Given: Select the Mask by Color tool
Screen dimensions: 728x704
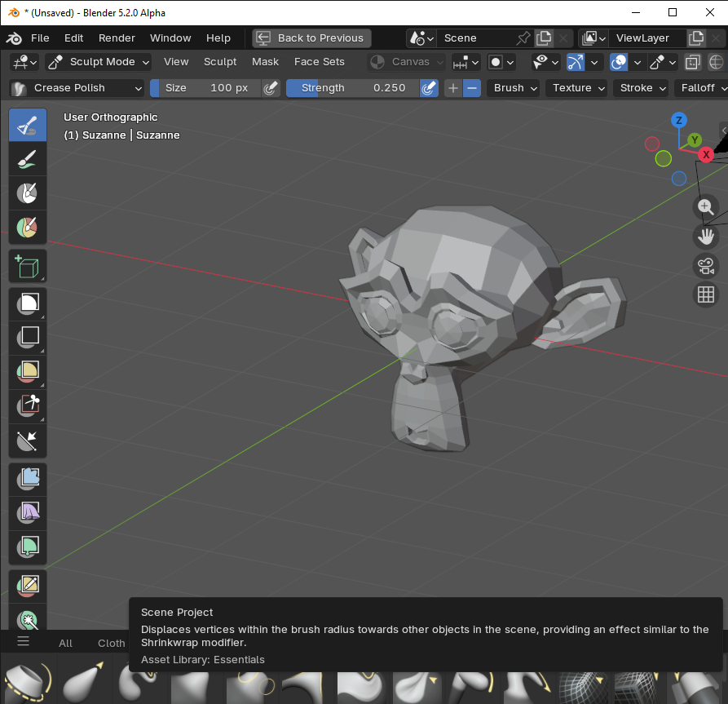Looking at the screenshot, I should [28, 618].
